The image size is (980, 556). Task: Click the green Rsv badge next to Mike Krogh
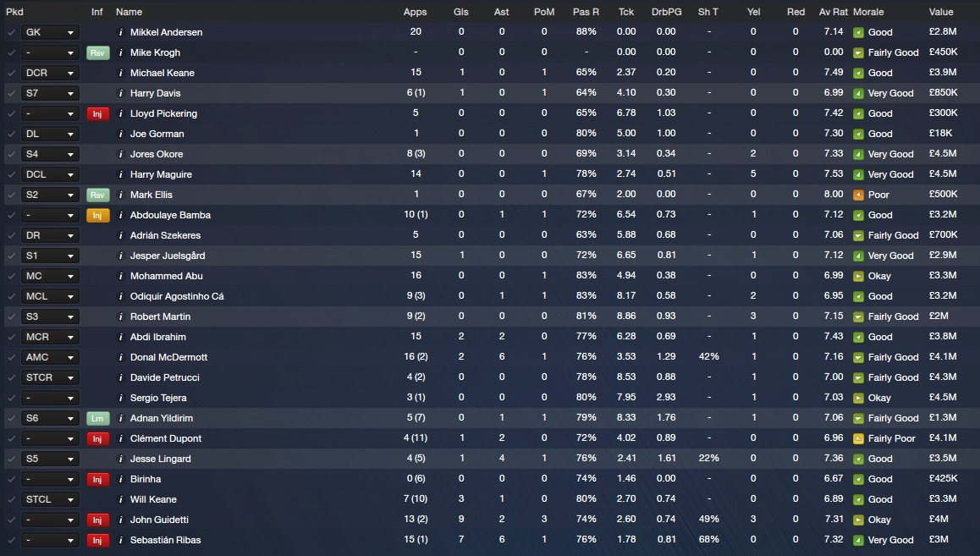pos(97,52)
